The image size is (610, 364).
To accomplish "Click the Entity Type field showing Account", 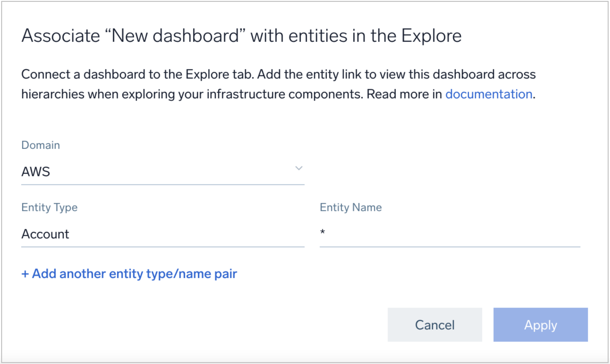I will 162,234.
